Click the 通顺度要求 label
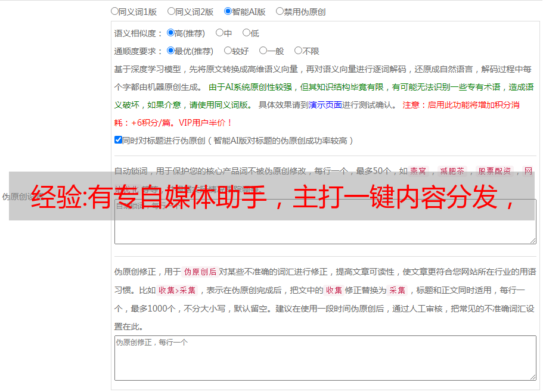This screenshot has width=543, height=392. tap(138, 52)
